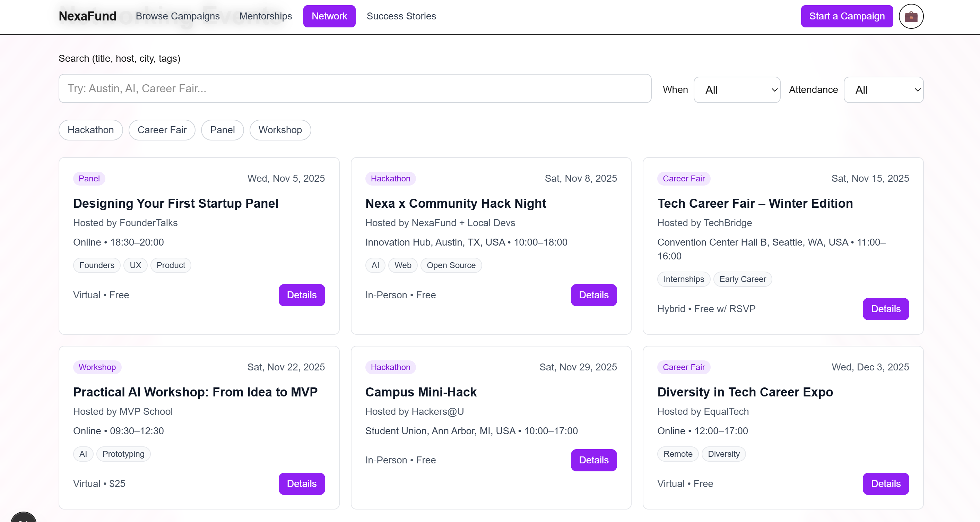View Details for Campus Mini-Hack

[593, 460]
